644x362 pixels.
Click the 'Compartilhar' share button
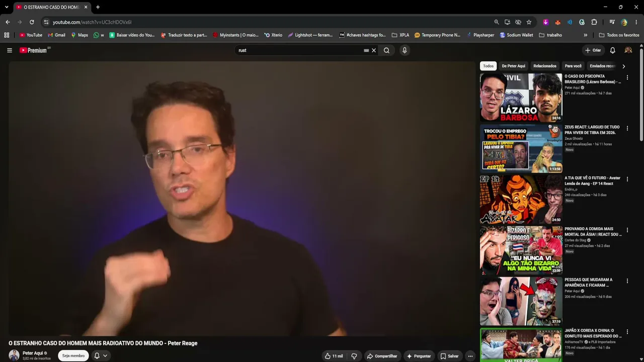tap(382, 356)
